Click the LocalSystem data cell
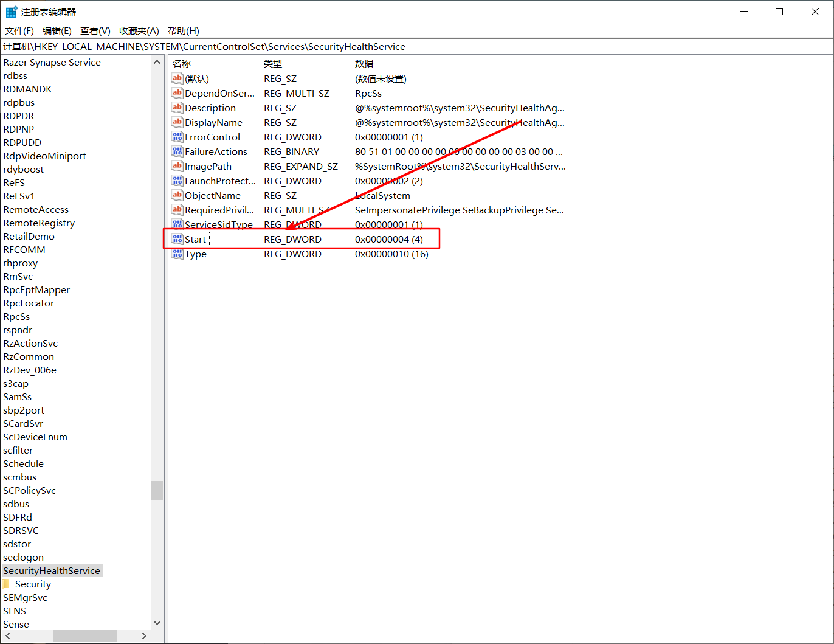This screenshot has height=644, width=834. click(382, 195)
